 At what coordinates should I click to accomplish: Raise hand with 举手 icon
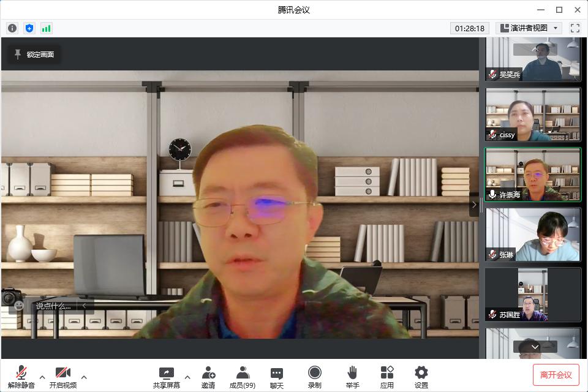click(352, 377)
